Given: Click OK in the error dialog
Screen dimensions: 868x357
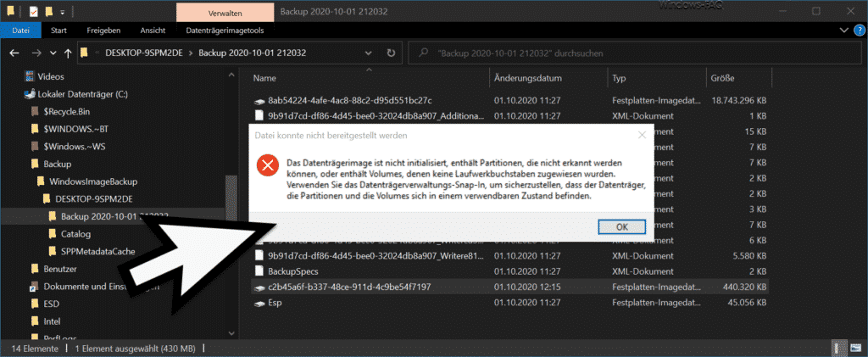Looking at the screenshot, I should tap(621, 227).
